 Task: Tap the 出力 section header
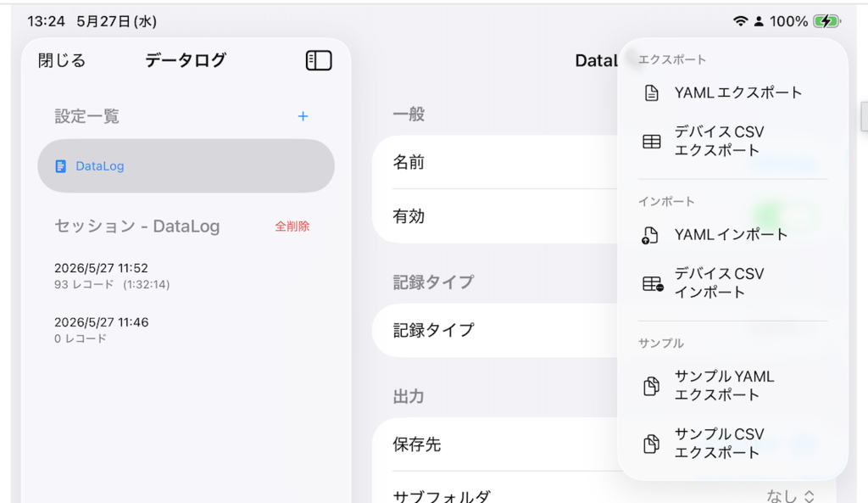pos(409,396)
